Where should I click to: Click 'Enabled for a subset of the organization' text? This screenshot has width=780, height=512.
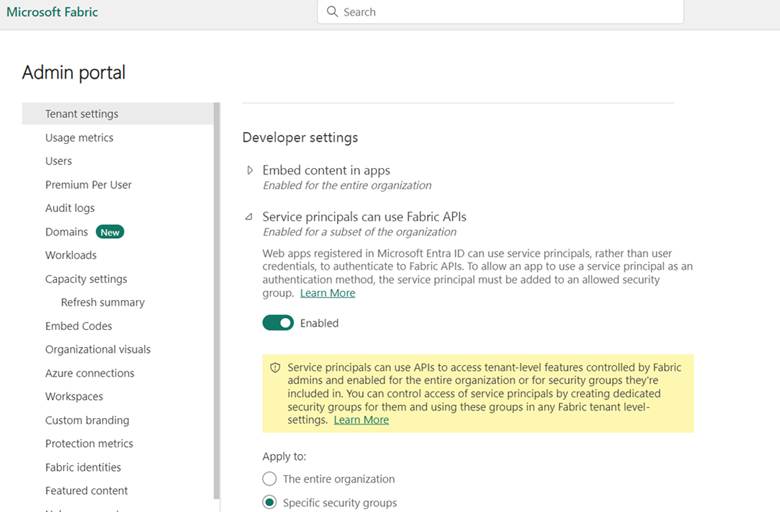[x=359, y=232]
